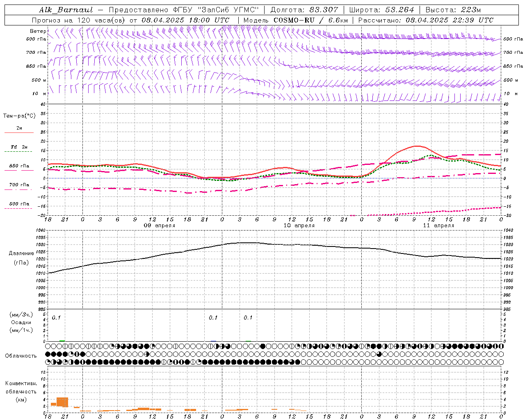Viewport: 525px width, 420px height.
Task: Click the Облачность row label
Action: 21,356
